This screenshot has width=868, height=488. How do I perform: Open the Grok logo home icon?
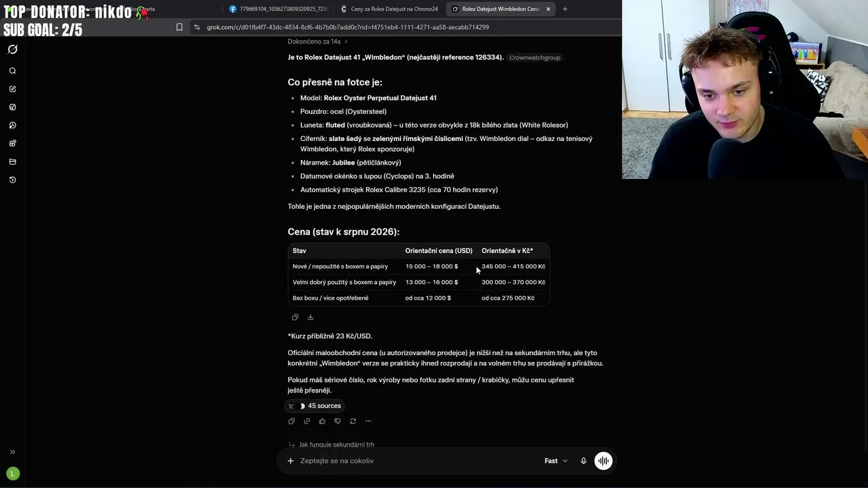click(12, 49)
